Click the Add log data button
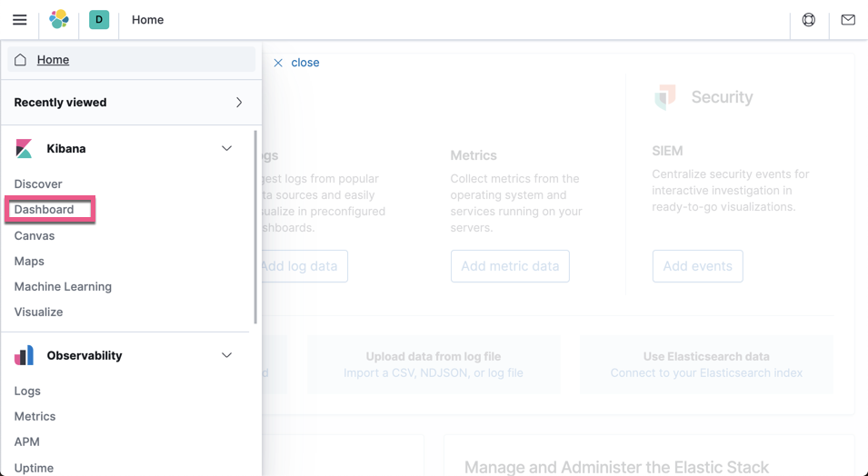The height and width of the screenshot is (476, 868). 304,266
